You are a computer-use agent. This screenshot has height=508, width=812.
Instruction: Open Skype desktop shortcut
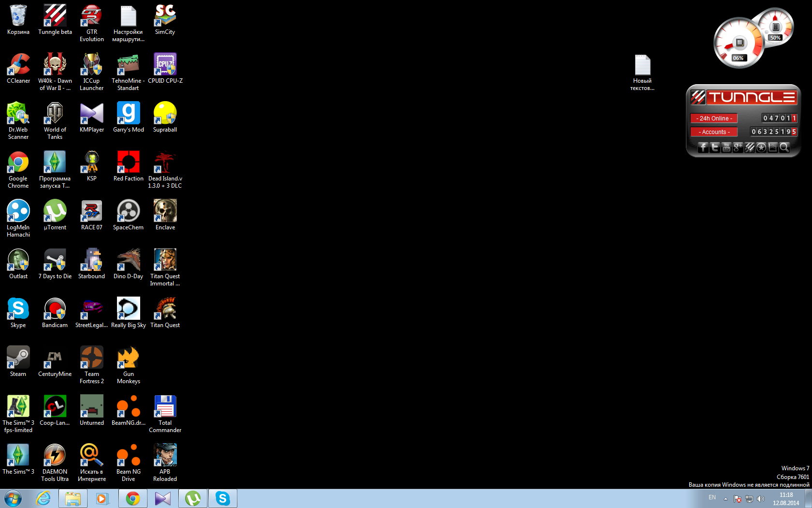pos(18,313)
